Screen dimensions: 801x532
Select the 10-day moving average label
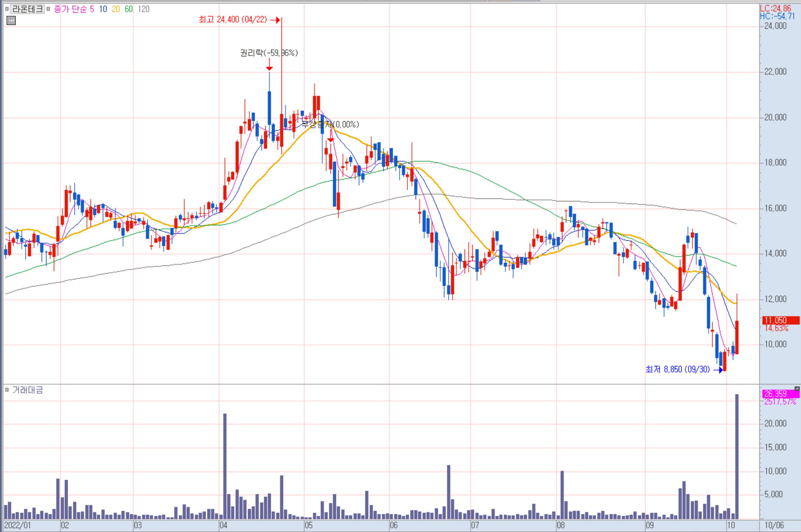[x=103, y=9]
